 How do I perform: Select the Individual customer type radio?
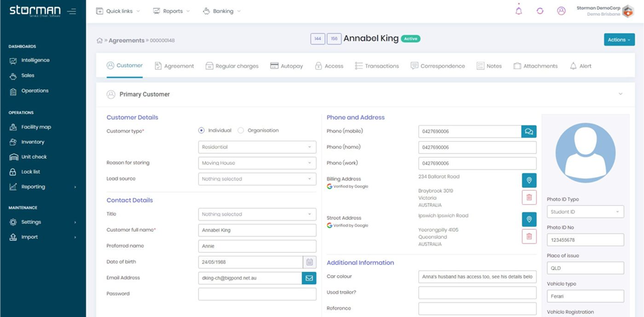point(201,130)
